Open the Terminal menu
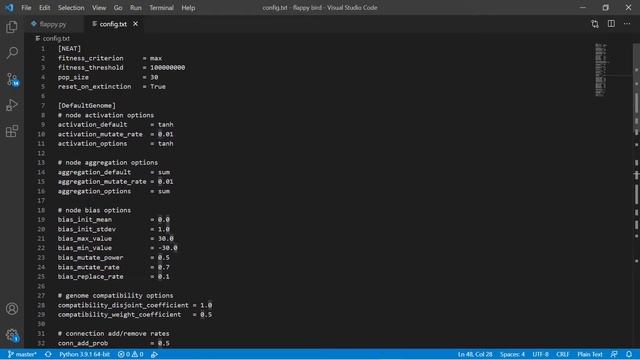Screen dimensions: 640x360 161,7
